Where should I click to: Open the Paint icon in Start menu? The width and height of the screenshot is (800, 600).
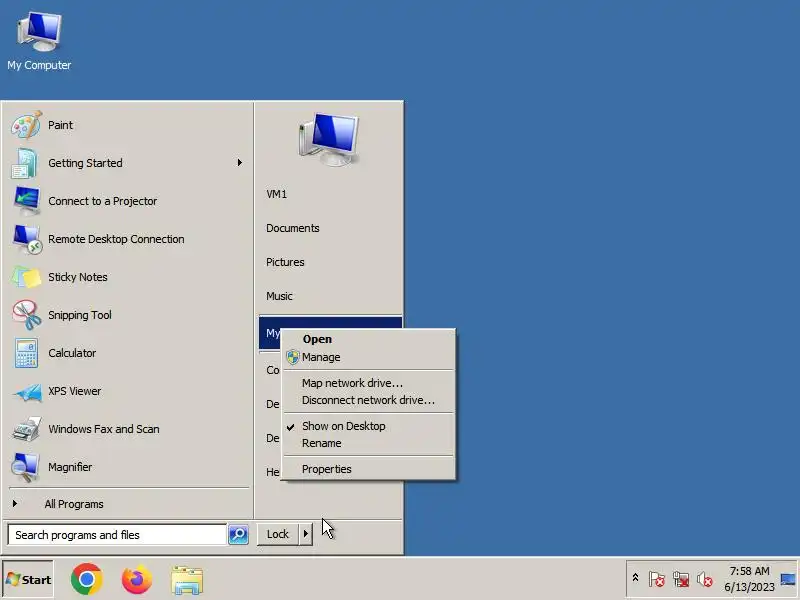(x=26, y=125)
